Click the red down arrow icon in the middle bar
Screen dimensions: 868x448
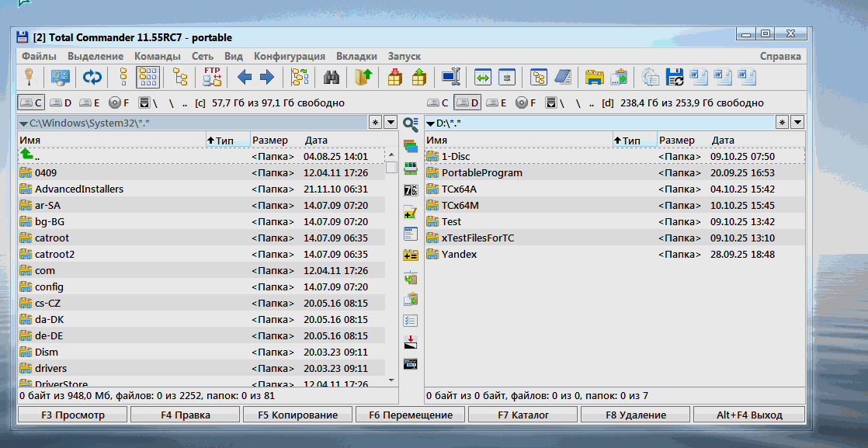point(410,342)
